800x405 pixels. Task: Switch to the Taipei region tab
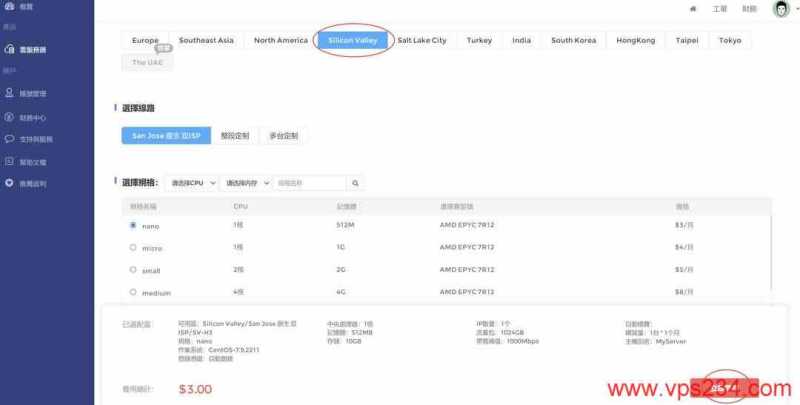[687, 40]
